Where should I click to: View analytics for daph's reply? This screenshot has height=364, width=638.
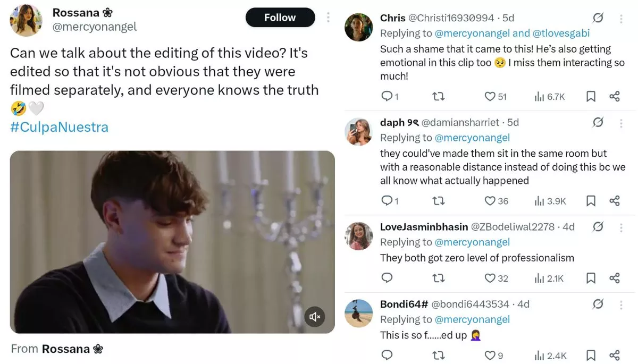tap(539, 201)
